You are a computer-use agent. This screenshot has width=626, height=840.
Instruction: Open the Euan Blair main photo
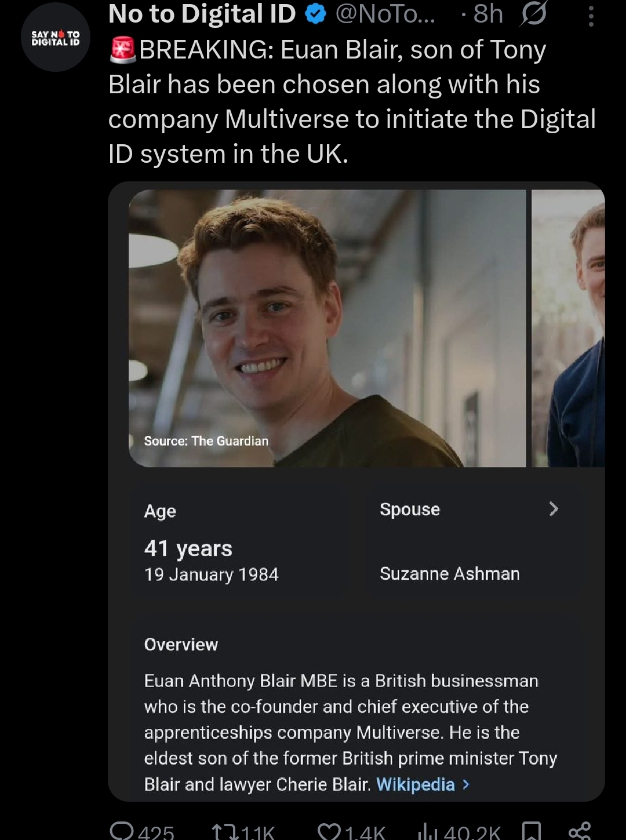327,328
